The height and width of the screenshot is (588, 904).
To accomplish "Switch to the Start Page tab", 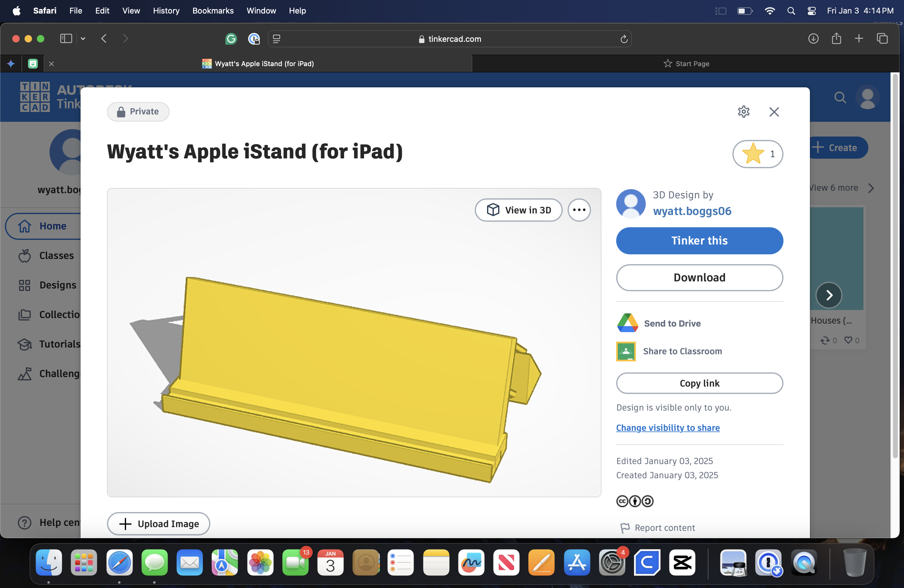I will click(x=686, y=63).
